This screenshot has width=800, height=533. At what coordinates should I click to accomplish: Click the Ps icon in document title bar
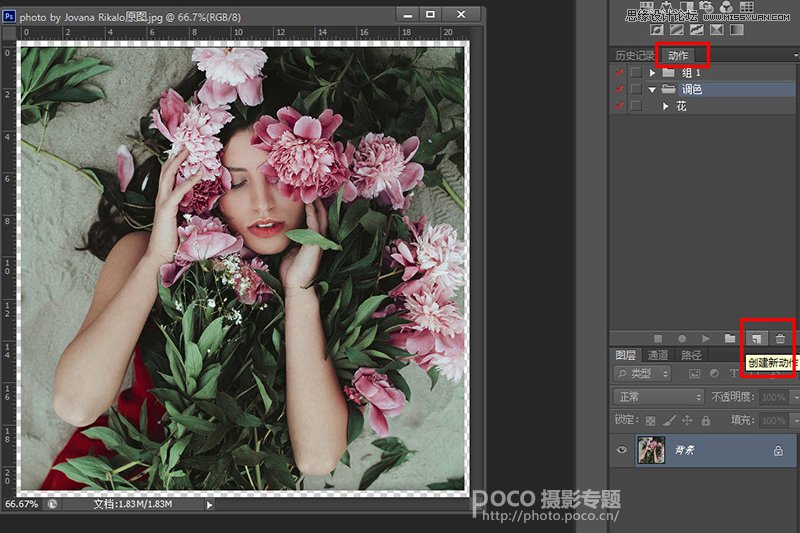[x=9, y=16]
